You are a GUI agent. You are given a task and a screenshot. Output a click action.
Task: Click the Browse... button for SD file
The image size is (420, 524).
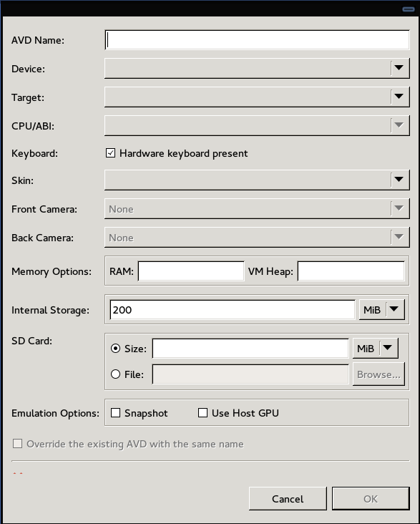tap(379, 374)
